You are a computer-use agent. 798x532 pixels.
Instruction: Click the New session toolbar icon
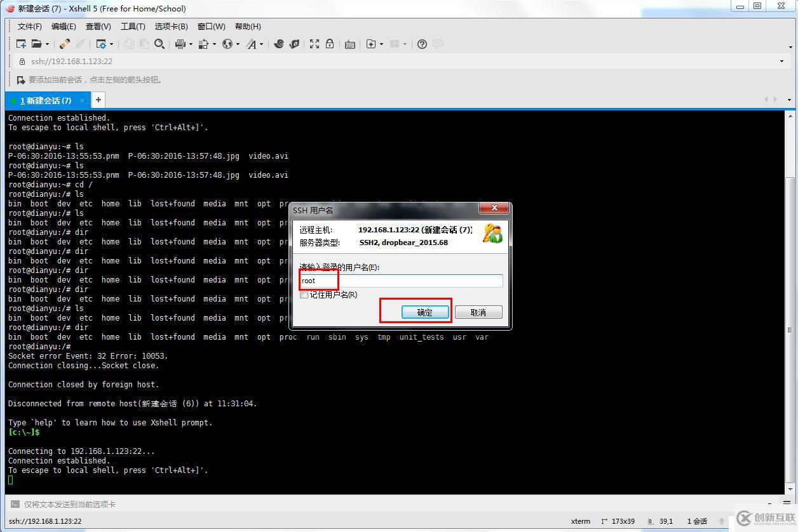(x=21, y=44)
